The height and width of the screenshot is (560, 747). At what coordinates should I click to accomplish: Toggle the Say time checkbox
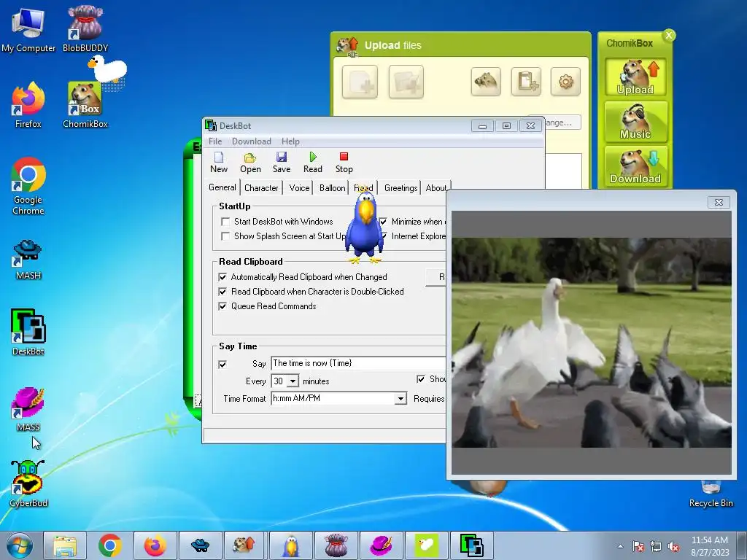222,365
